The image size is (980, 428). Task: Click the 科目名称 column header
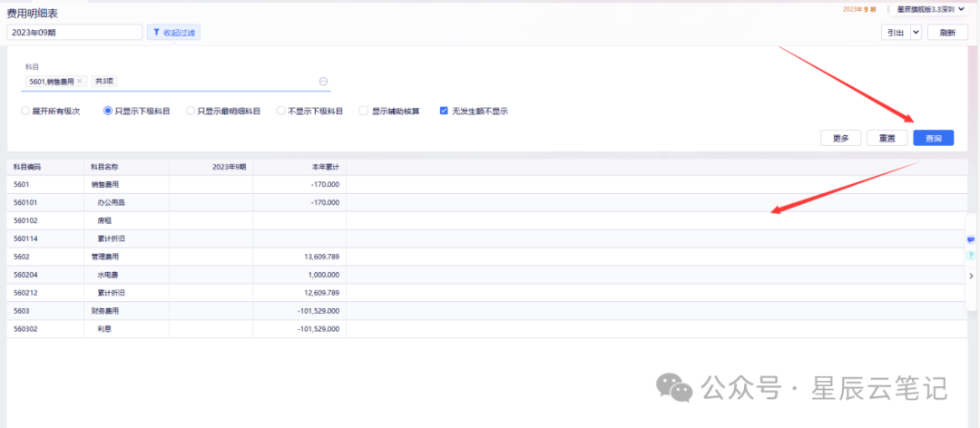pos(126,167)
